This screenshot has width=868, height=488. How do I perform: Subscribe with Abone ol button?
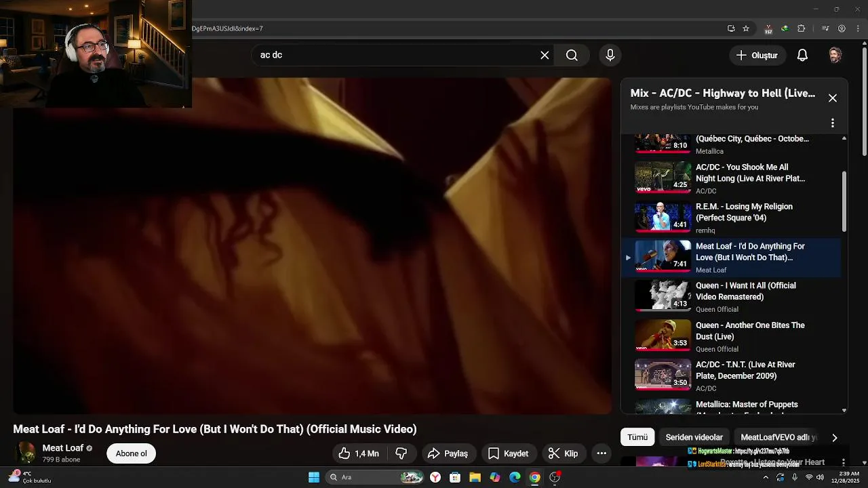pyautogui.click(x=132, y=453)
